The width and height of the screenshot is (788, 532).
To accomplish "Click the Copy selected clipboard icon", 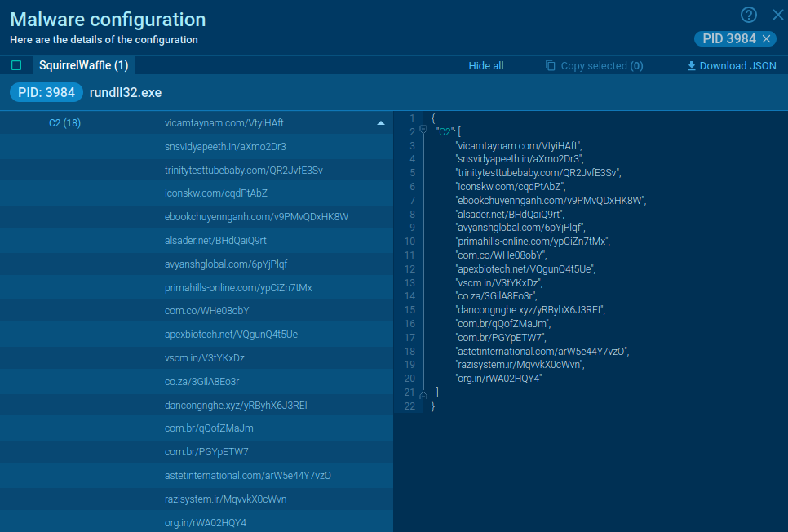I will click(x=551, y=66).
